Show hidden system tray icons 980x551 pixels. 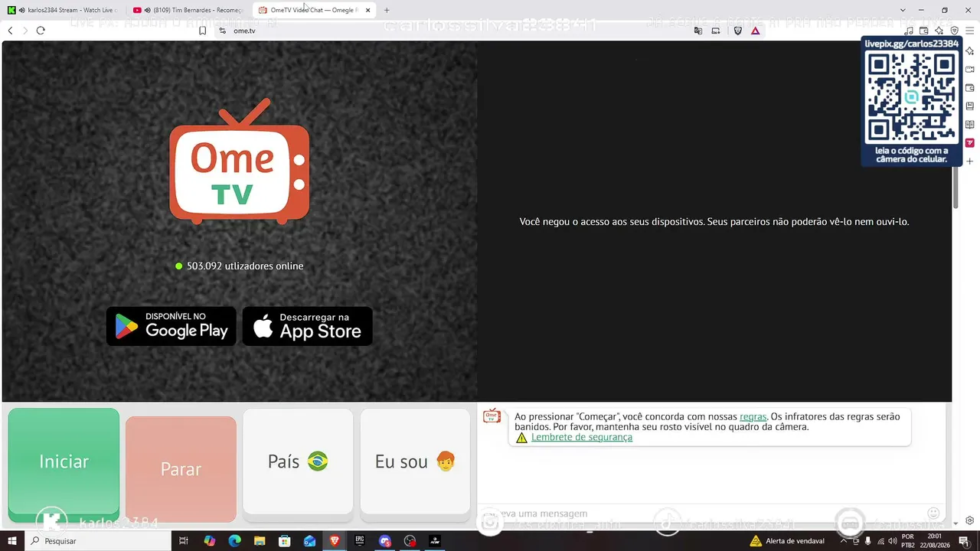click(844, 541)
